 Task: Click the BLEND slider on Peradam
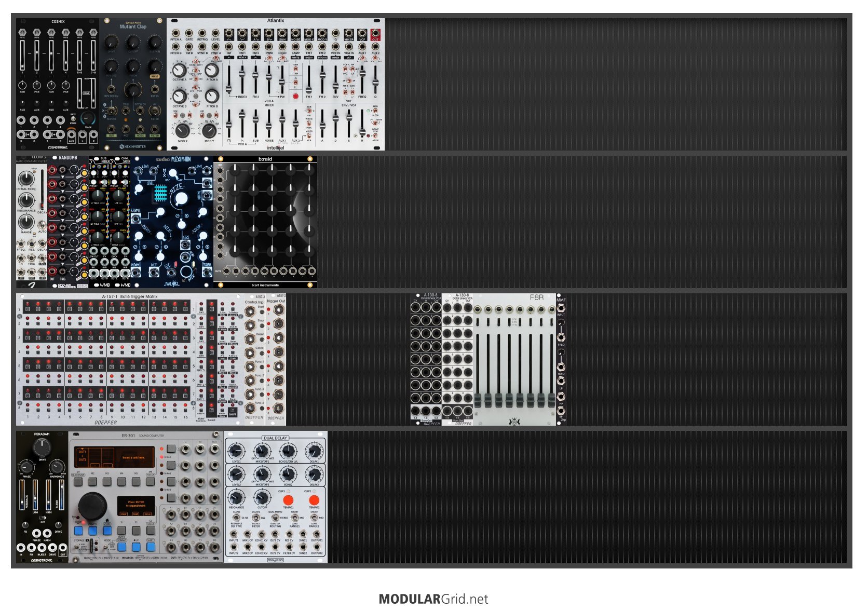click(x=61, y=495)
